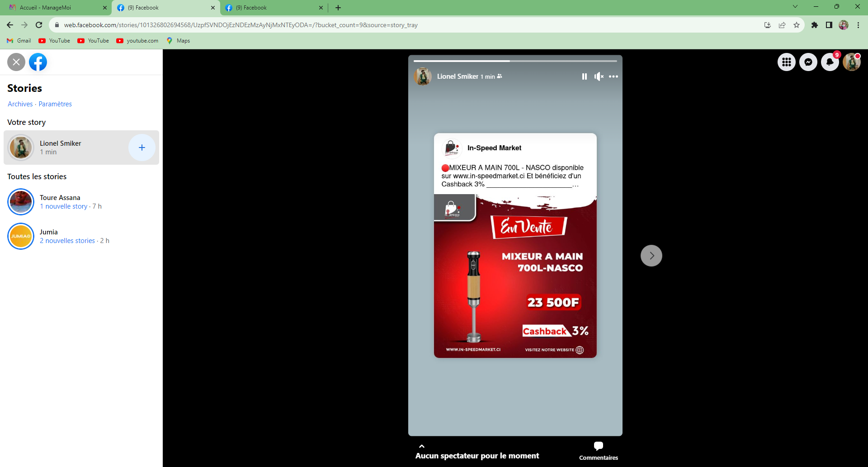The width and height of the screenshot is (868, 467).
Task: Open the notifications bell icon
Action: [830, 62]
